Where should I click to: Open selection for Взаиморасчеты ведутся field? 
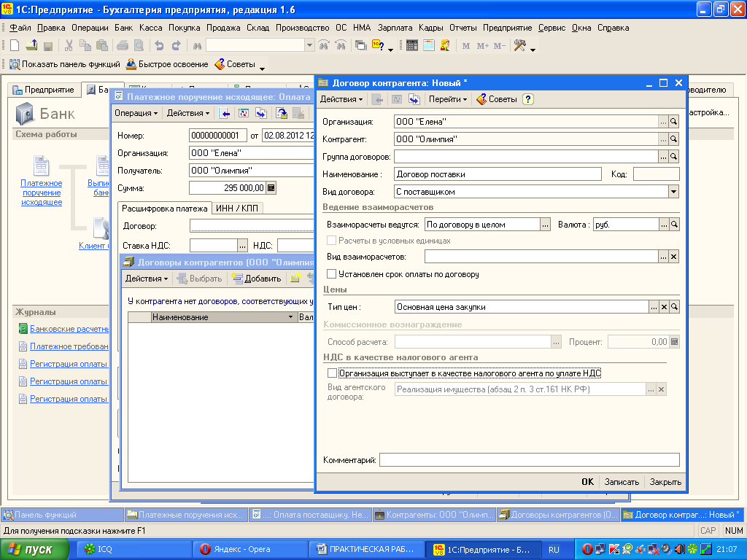tap(545, 225)
